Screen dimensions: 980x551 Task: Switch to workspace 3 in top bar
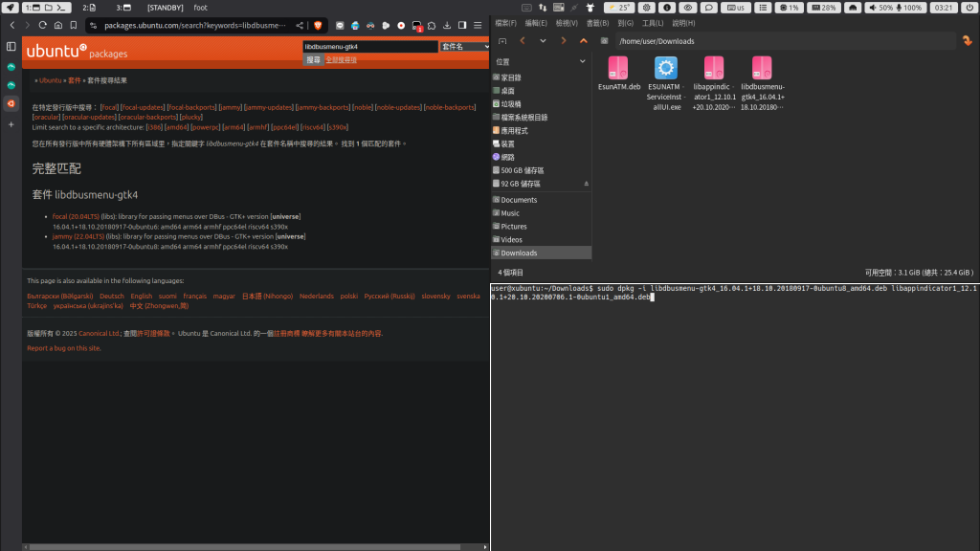click(x=123, y=8)
